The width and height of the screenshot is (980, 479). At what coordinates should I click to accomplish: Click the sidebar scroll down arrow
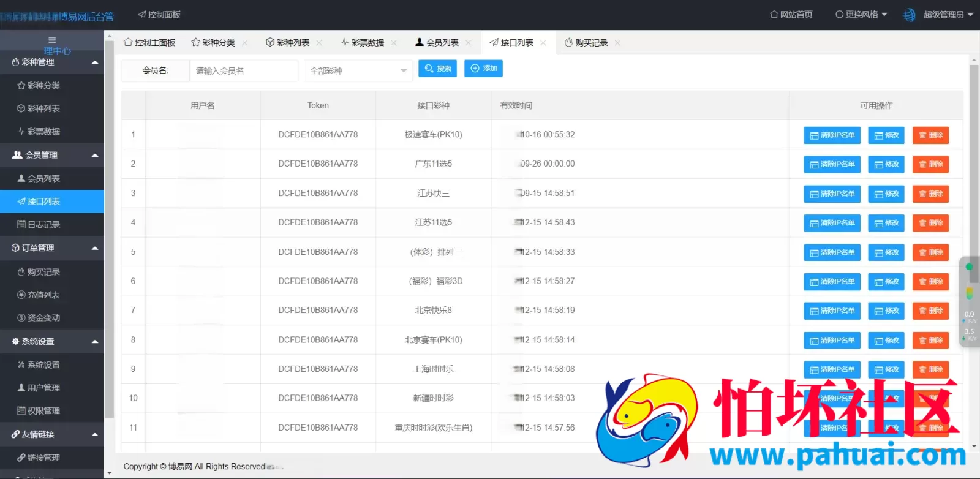coord(109,473)
